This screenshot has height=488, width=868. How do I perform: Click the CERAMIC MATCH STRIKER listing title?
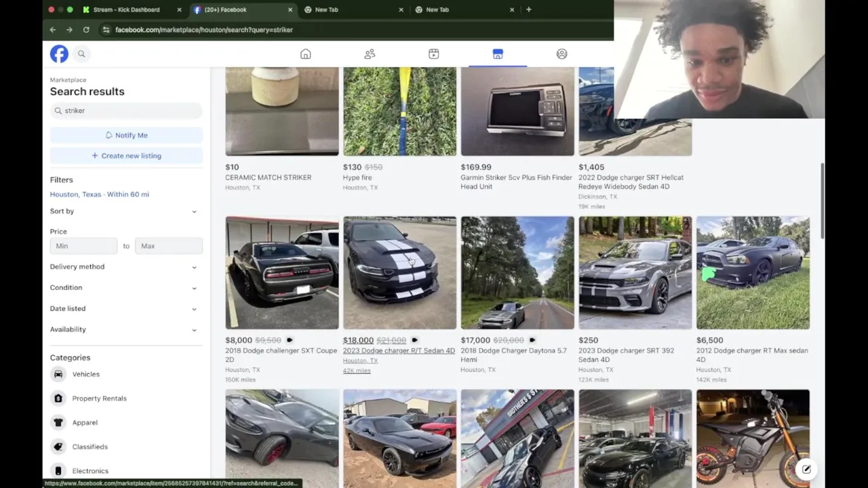(x=269, y=178)
